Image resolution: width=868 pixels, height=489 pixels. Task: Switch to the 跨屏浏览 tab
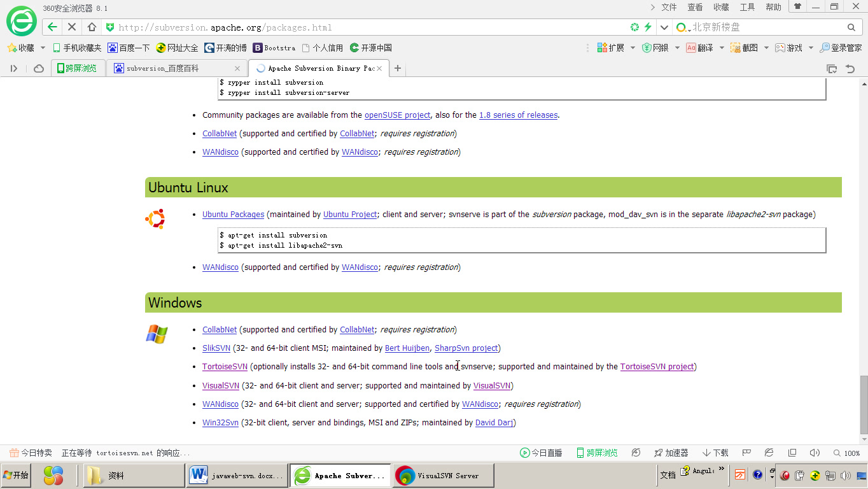78,68
